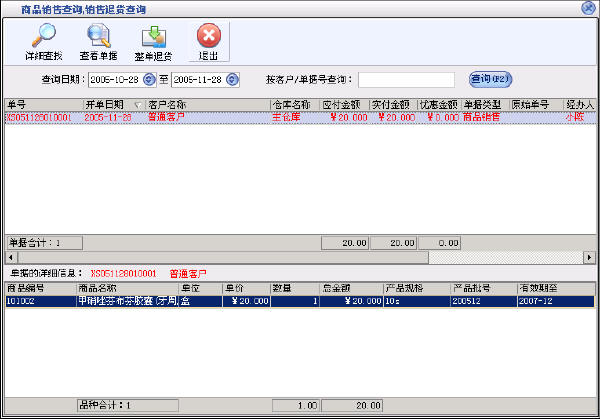Sort by the 开单日期 column header
The image size is (600, 419).
(110, 104)
